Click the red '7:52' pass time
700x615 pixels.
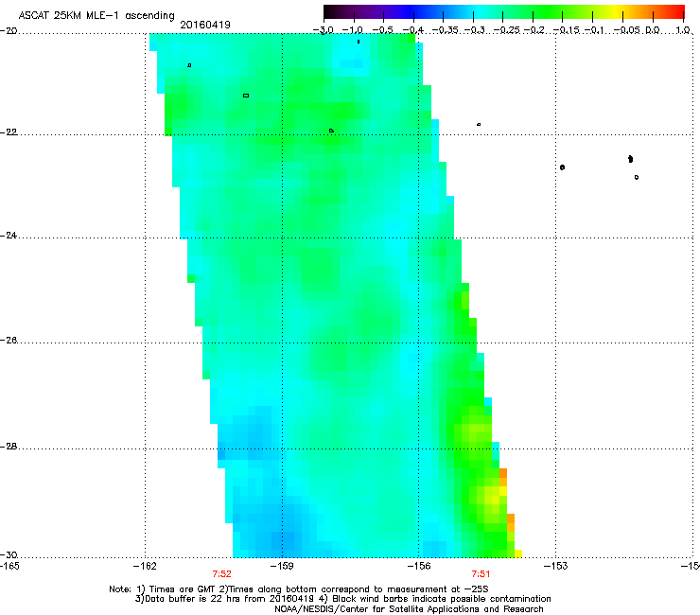(x=222, y=574)
